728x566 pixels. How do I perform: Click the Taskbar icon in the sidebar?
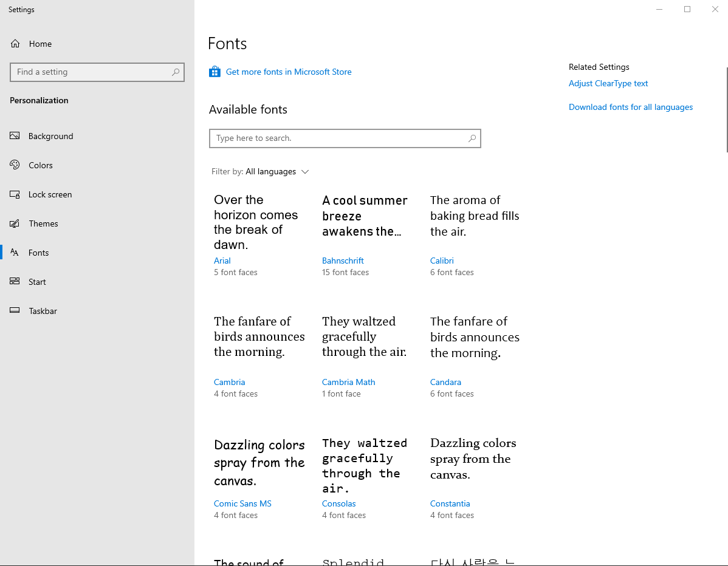pos(15,311)
